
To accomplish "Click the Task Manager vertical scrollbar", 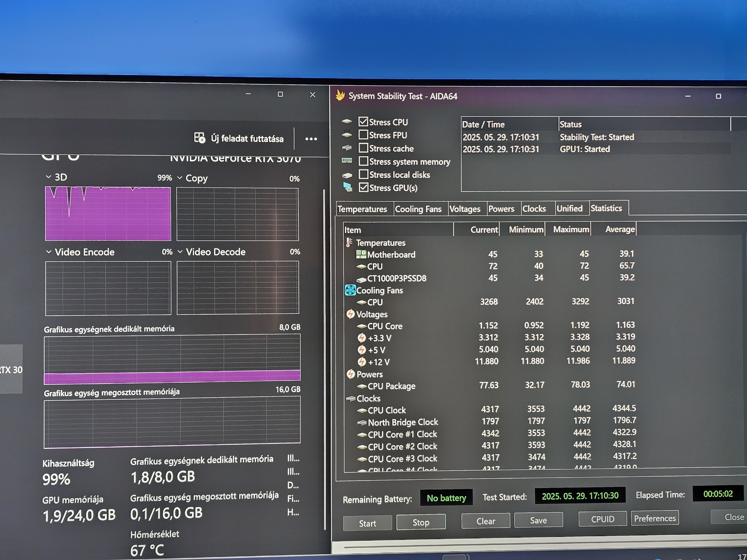I will point(324,359).
